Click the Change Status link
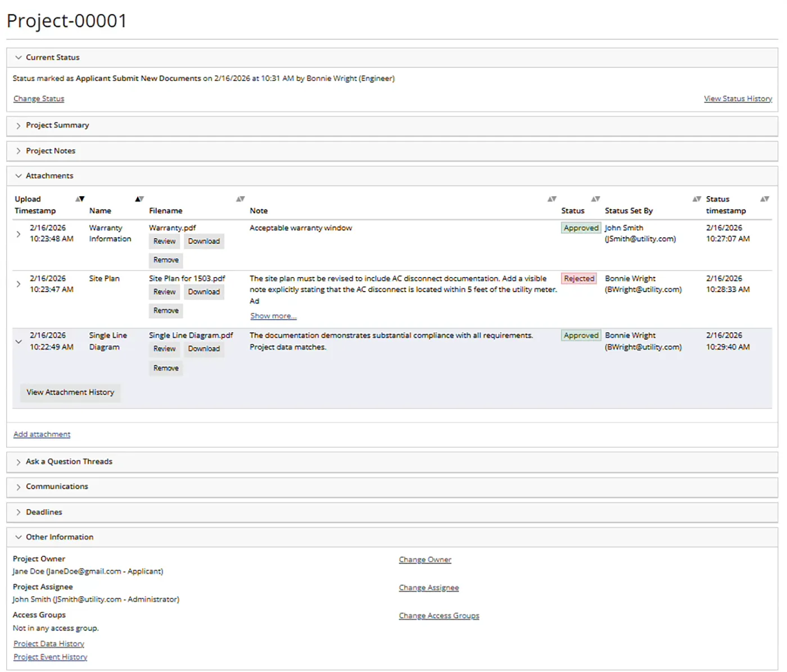 [x=39, y=99]
